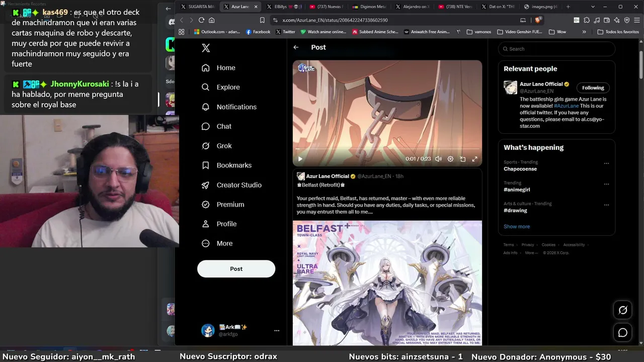Open the Facebook bookmark
This screenshot has height=362, width=644.
tap(258, 32)
